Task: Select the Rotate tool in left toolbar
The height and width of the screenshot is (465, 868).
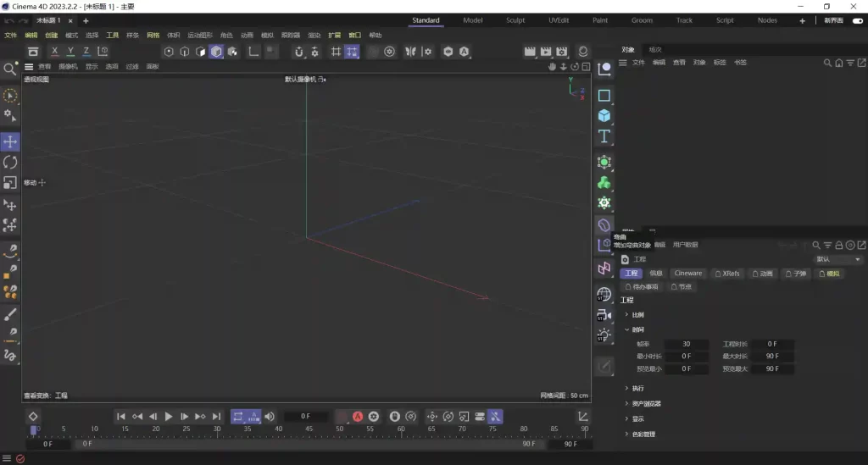Action: pyautogui.click(x=10, y=162)
